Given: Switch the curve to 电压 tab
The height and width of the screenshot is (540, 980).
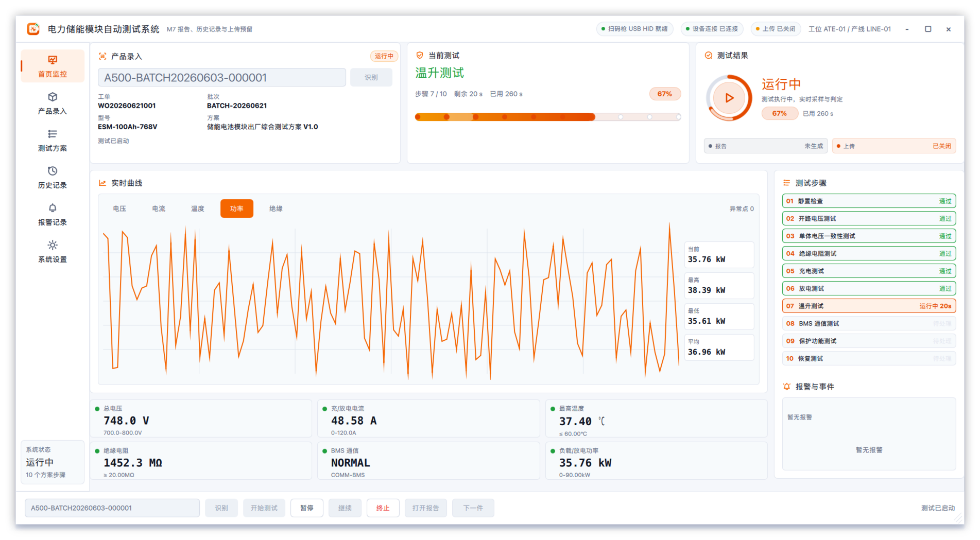Looking at the screenshot, I should (119, 208).
